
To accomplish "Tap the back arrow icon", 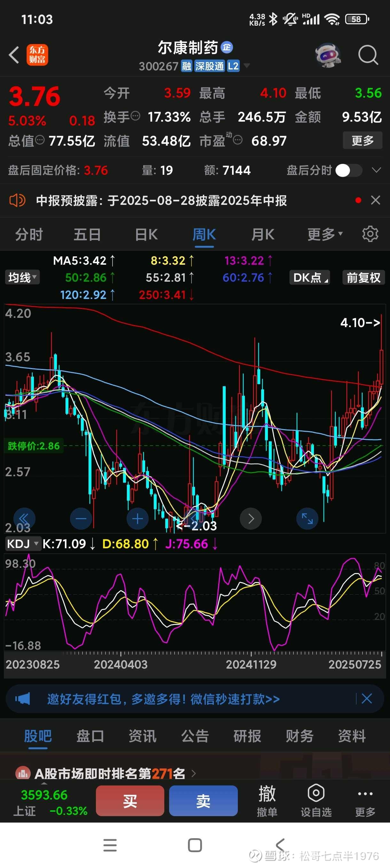I will (x=14, y=55).
